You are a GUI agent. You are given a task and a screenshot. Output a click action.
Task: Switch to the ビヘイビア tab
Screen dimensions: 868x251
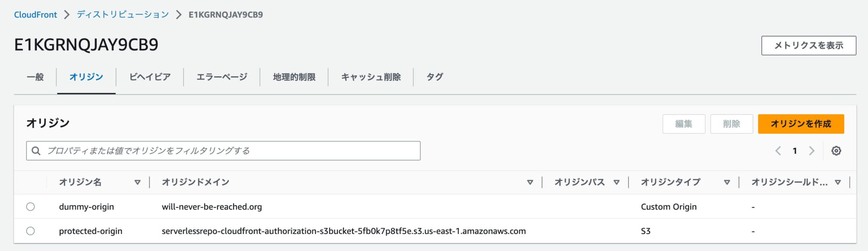point(150,77)
